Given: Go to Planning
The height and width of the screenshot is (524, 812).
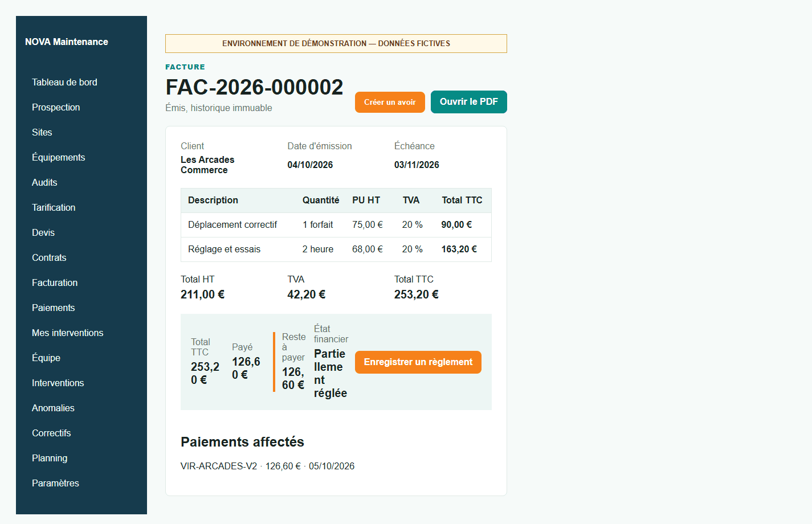Looking at the screenshot, I should pyautogui.click(x=50, y=458).
